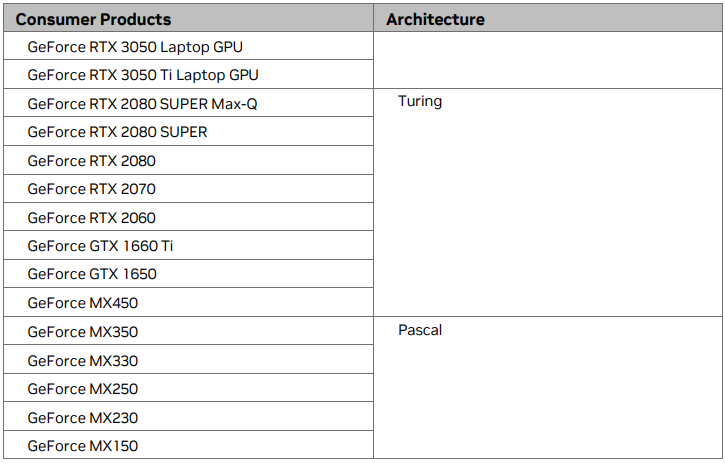The height and width of the screenshot is (463, 725).
Task: Click the GeForce GTX 1650 row
Action: pos(92,274)
